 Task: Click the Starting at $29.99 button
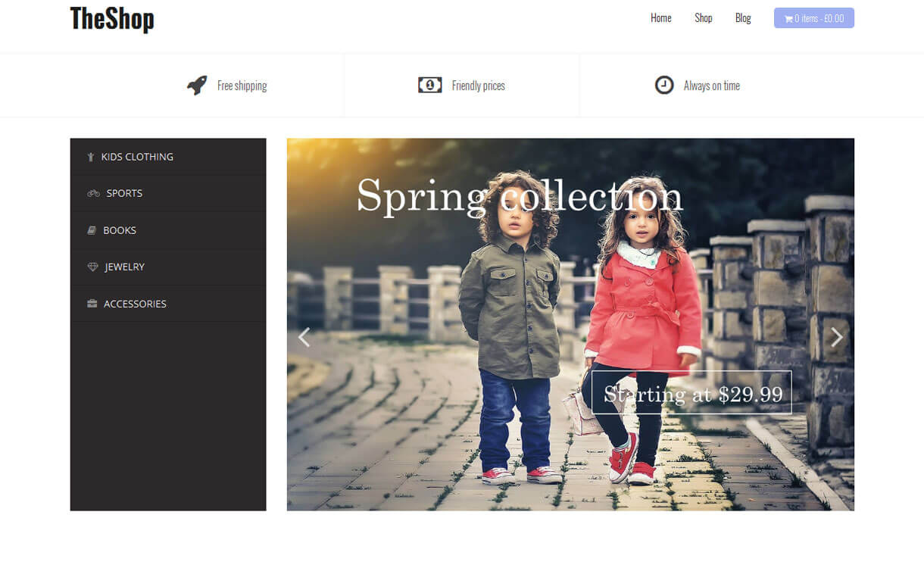coord(691,393)
